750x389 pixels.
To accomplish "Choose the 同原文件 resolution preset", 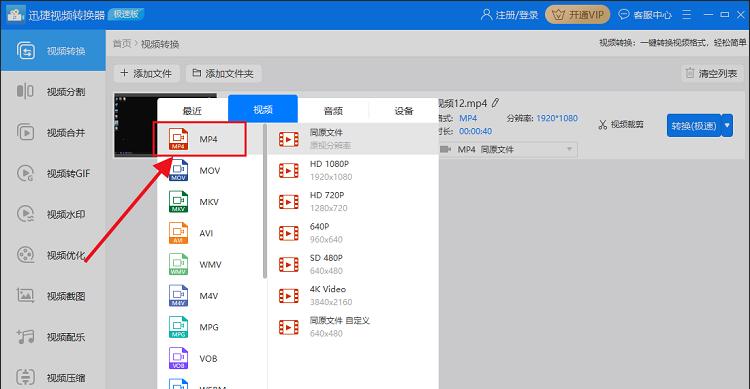I will [353, 139].
